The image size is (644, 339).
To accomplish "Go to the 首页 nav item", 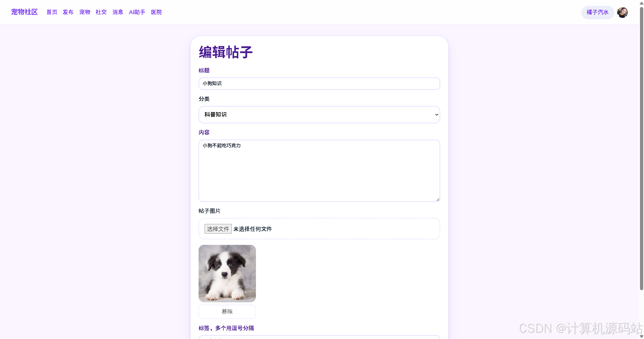I will 52,12.
